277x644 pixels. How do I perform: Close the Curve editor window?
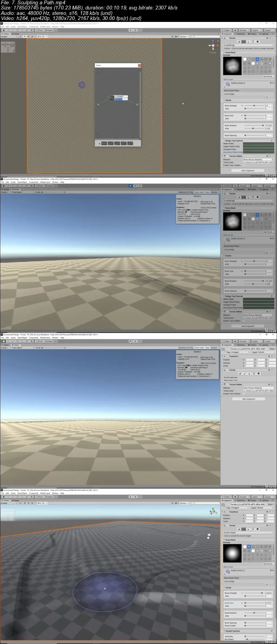[140, 65]
